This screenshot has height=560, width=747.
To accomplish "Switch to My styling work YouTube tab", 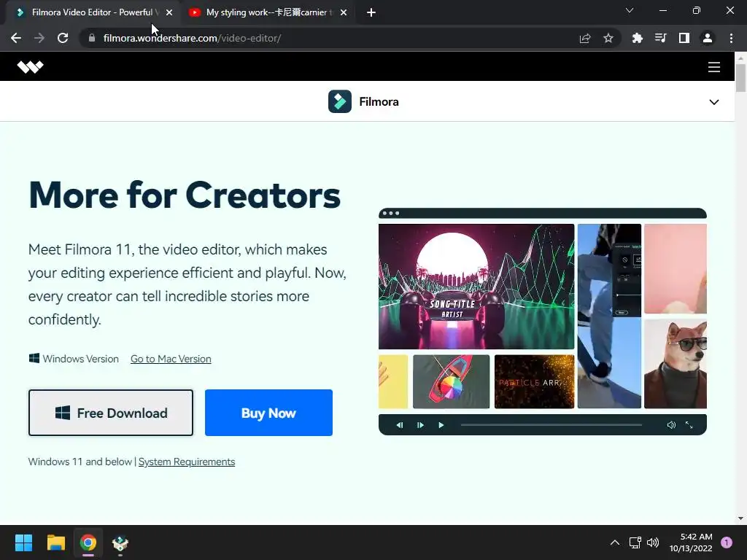I will pos(270,12).
